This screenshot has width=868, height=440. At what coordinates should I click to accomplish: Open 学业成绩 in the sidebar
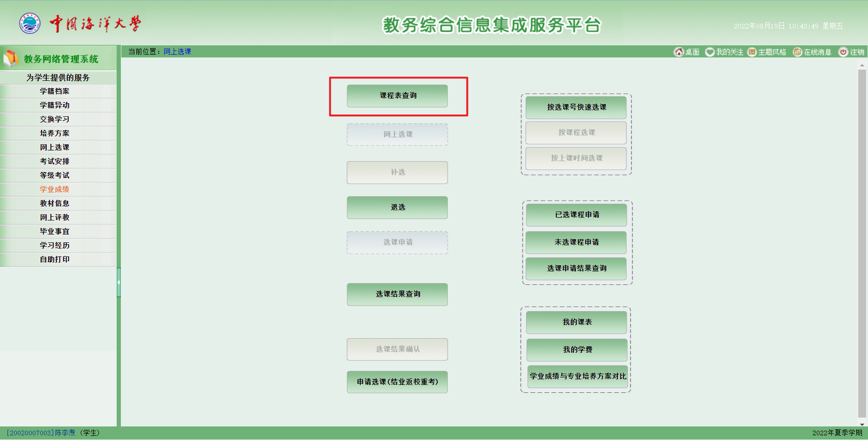55,189
